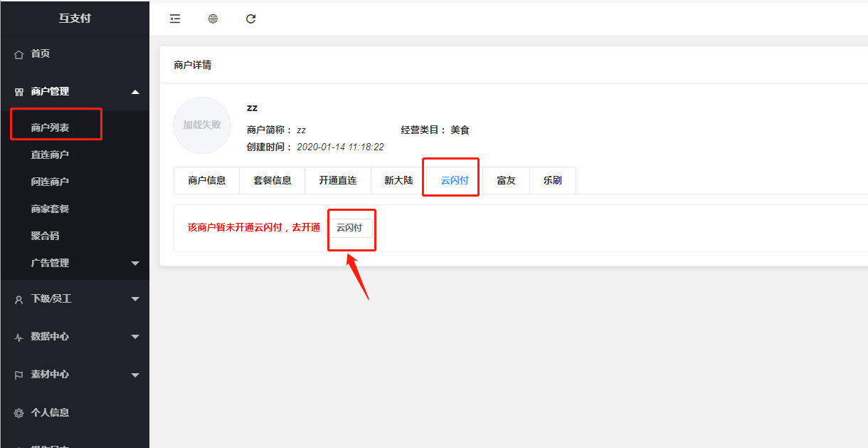Switch to the 开通直连 tab
The width and height of the screenshot is (868, 448).
(338, 180)
